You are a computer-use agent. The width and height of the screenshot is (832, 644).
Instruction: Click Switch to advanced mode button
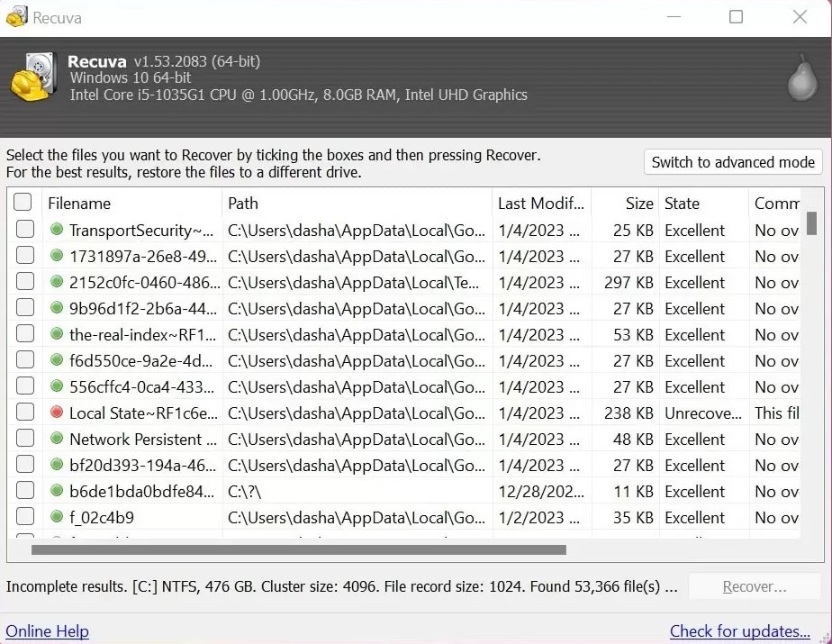click(733, 162)
